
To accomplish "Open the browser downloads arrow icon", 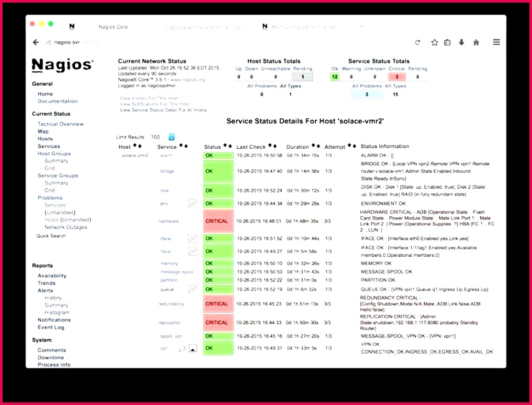I will (461, 43).
